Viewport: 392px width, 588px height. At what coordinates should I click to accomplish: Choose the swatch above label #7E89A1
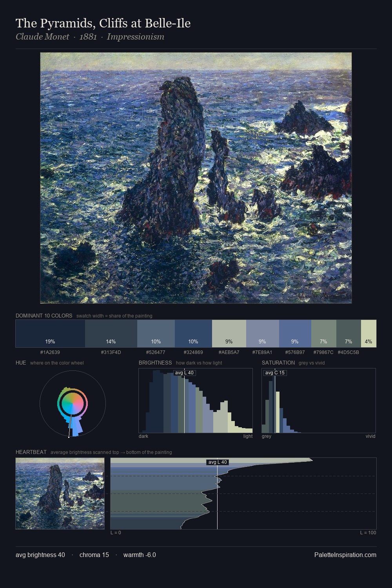click(x=263, y=334)
